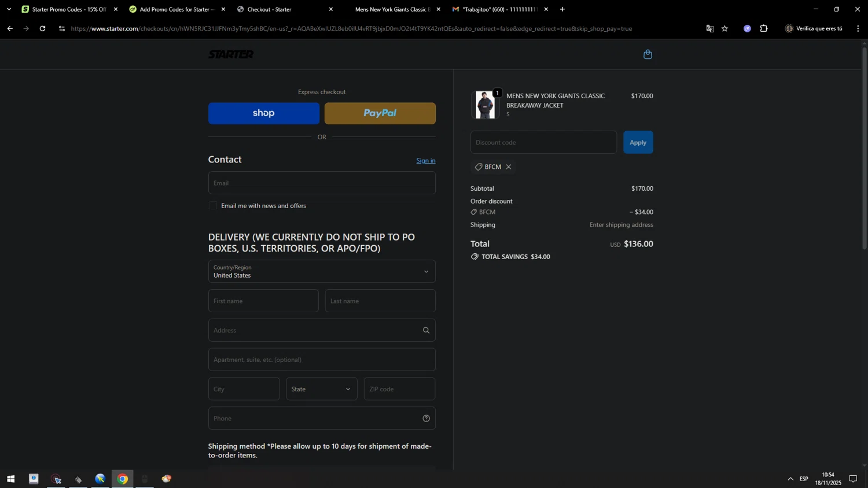Open the phone field help icon
This screenshot has height=488, width=868.
(426, 419)
